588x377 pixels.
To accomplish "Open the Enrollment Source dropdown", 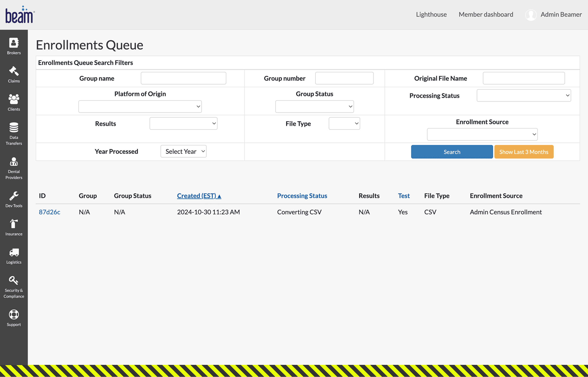I will pos(482,134).
